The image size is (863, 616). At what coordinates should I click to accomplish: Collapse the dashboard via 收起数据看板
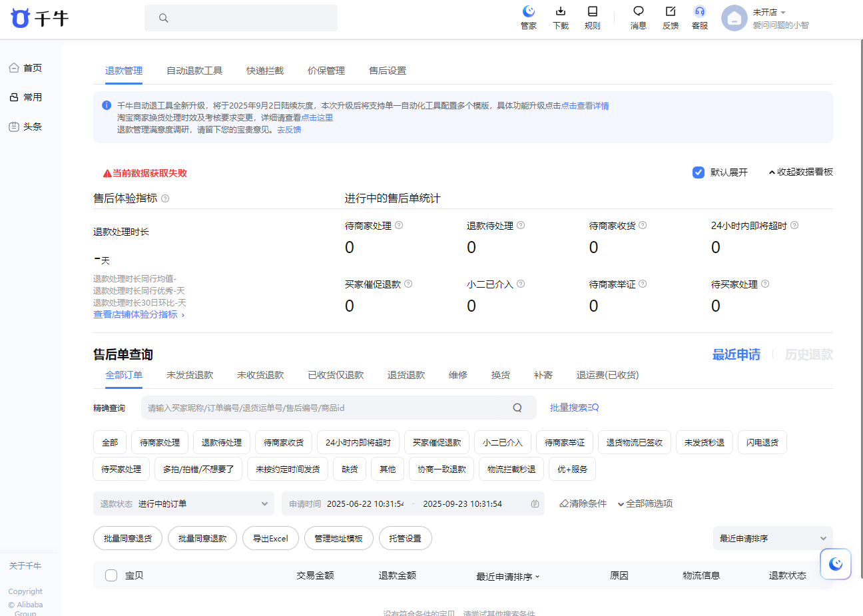click(x=800, y=172)
